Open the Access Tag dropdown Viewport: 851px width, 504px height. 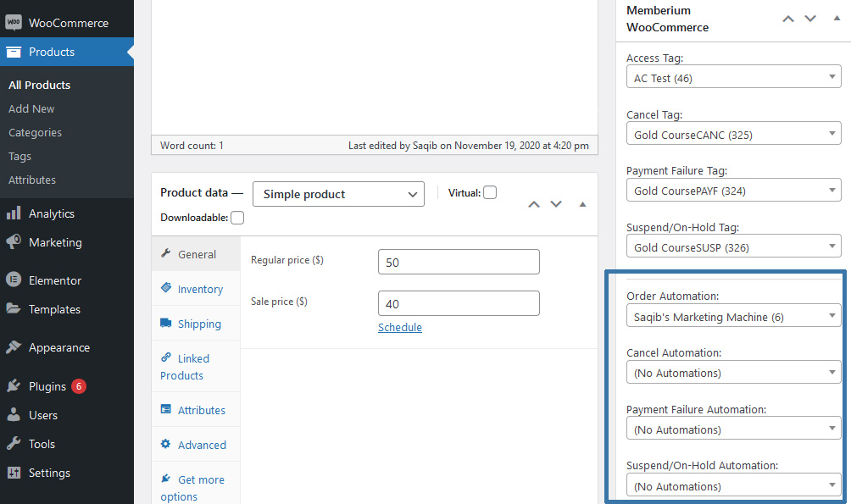point(734,77)
